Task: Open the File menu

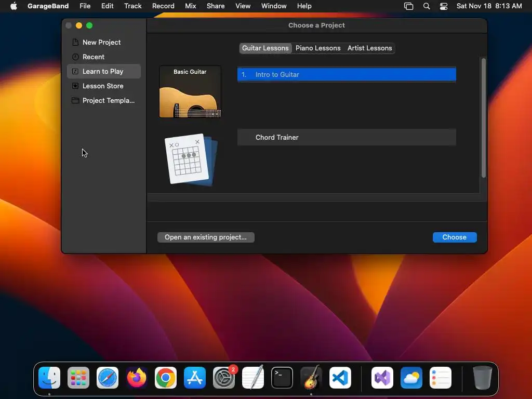Action: (x=85, y=6)
